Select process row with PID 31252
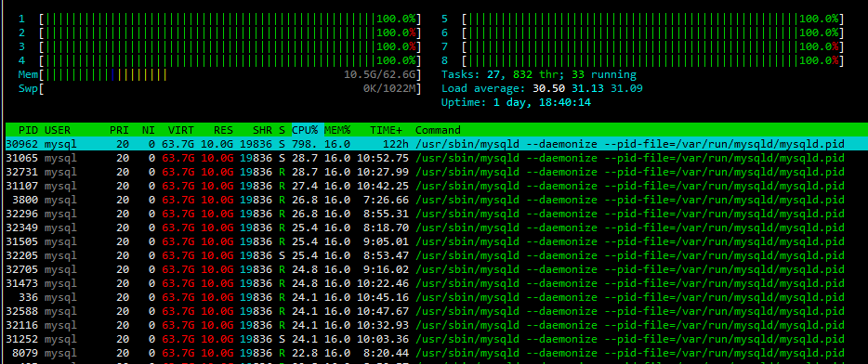The width and height of the screenshot is (868, 364). click(425, 339)
